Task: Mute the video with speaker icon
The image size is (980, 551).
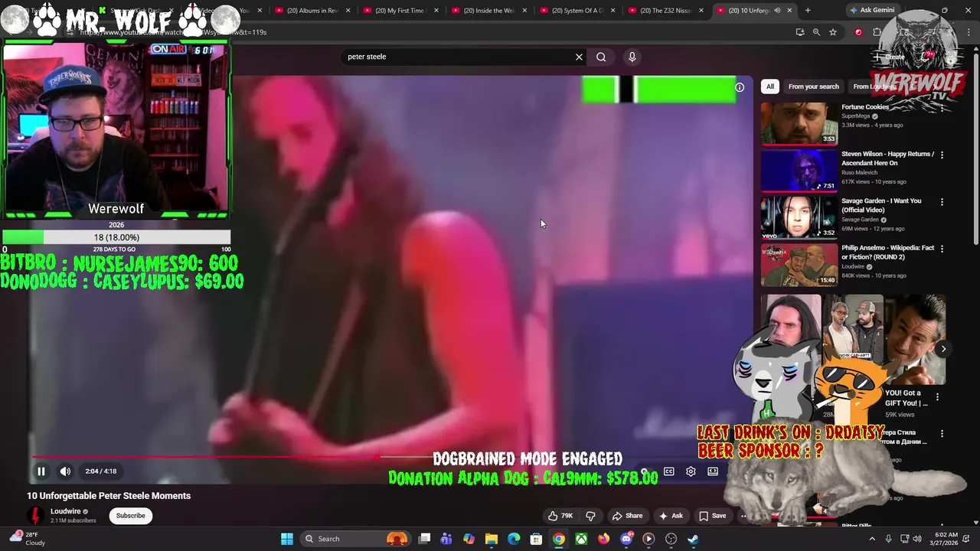Action: click(65, 471)
